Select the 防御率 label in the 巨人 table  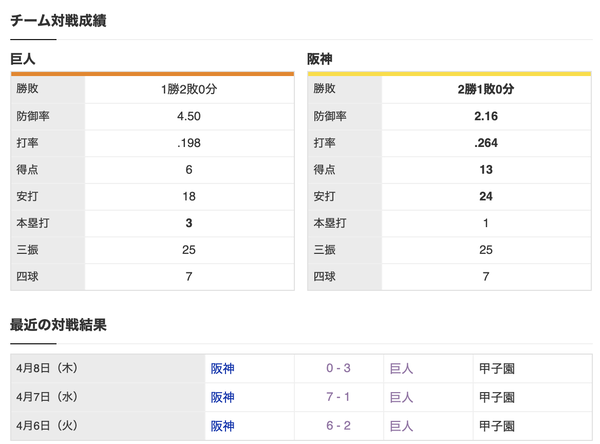33,116
